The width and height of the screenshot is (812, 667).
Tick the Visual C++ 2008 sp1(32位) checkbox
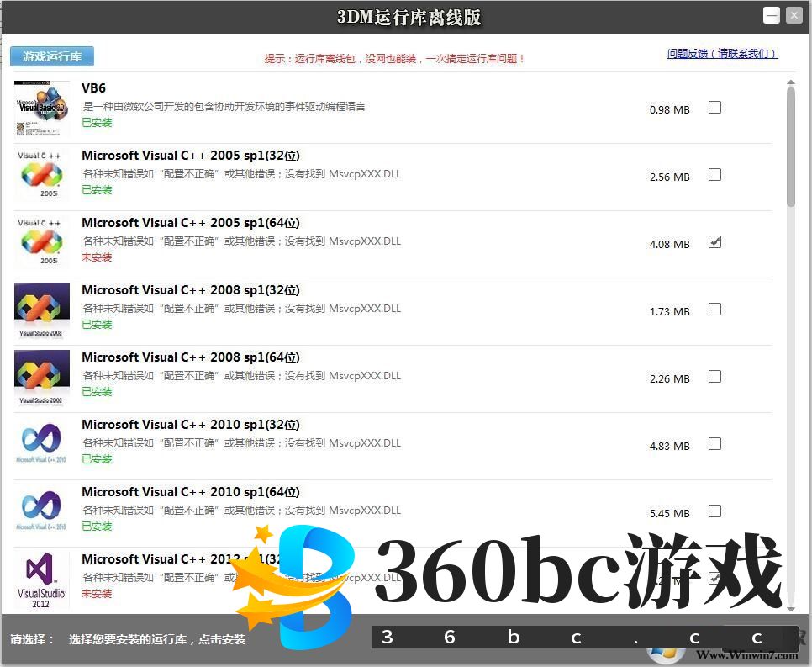click(714, 310)
